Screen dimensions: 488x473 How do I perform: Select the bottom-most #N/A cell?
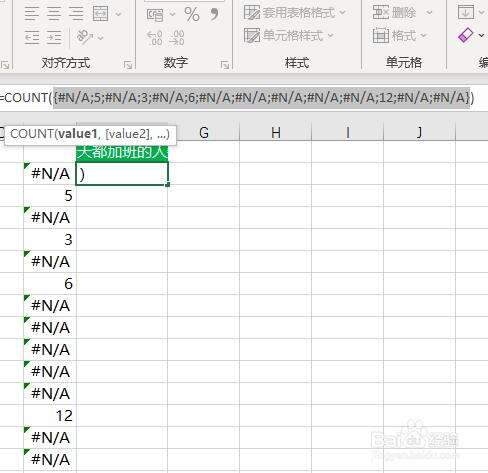(50, 460)
